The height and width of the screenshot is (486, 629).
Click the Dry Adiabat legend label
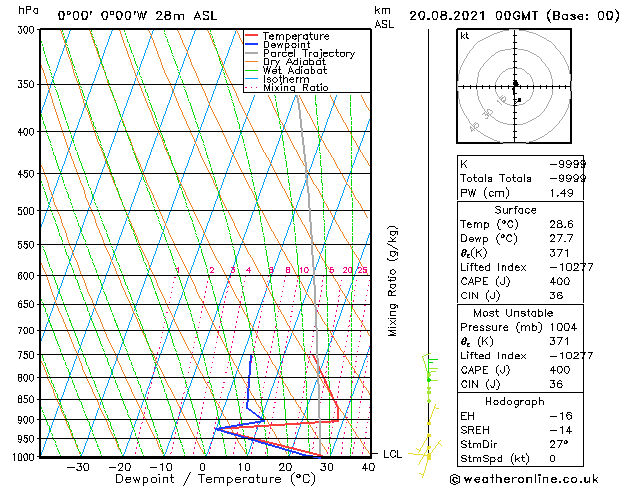pos(294,62)
